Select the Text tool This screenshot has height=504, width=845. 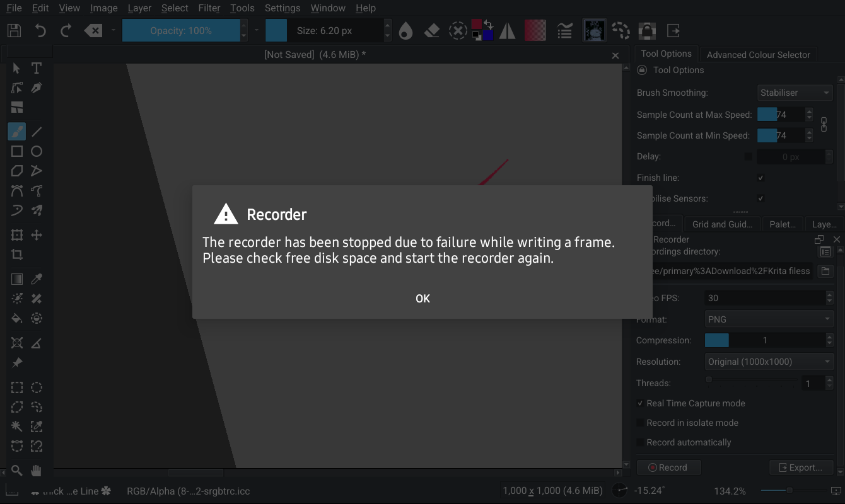coord(37,68)
